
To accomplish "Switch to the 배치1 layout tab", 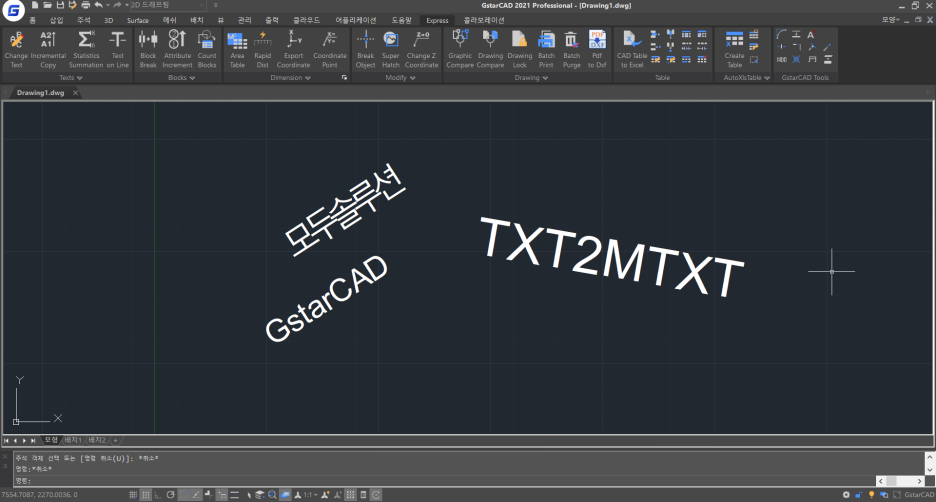I will [73, 440].
